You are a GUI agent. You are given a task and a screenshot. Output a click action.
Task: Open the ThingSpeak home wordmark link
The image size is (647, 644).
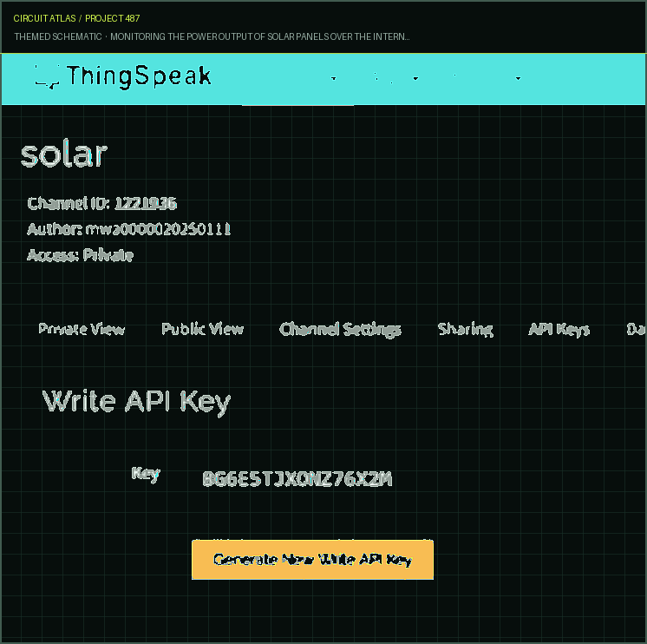pos(139,76)
